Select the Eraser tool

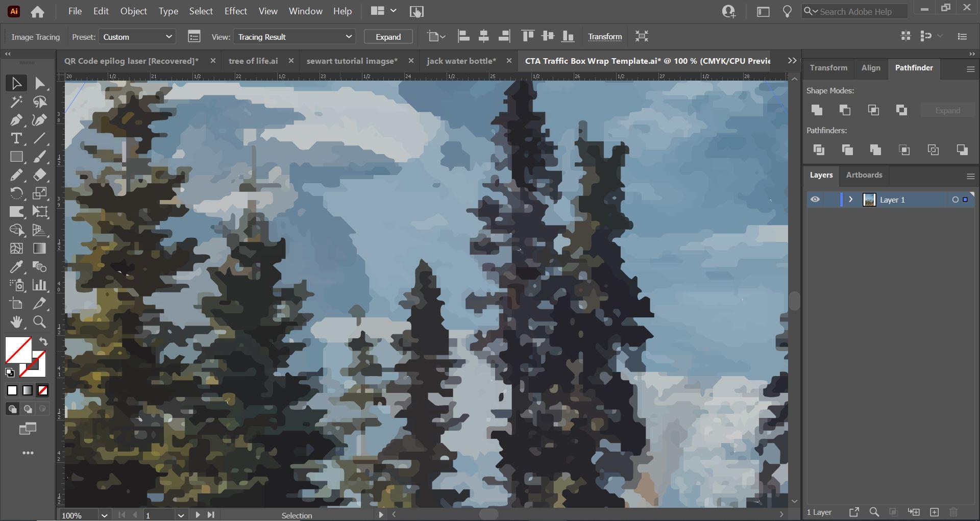pyautogui.click(x=40, y=175)
